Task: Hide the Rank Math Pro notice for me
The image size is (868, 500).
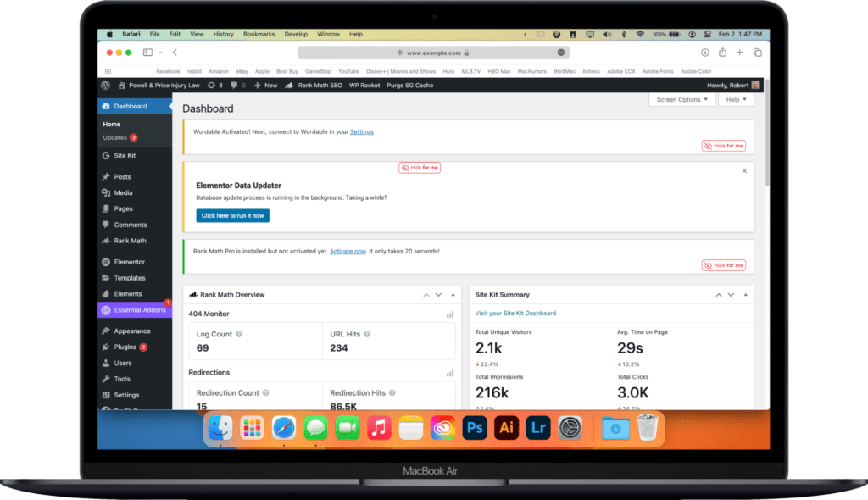Action: pos(724,265)
